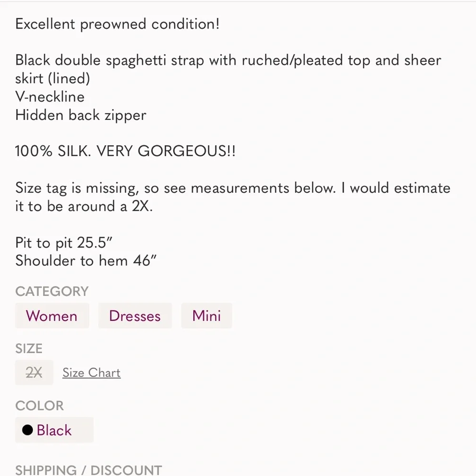
Task: Select the Dresses category tag
Action: pyautogui.click(x=135, y=316)
